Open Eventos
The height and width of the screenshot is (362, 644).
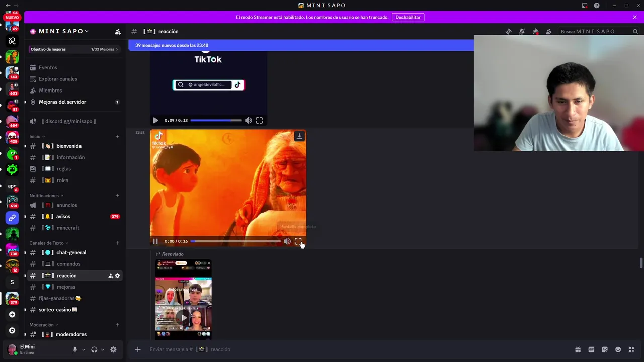74,67
